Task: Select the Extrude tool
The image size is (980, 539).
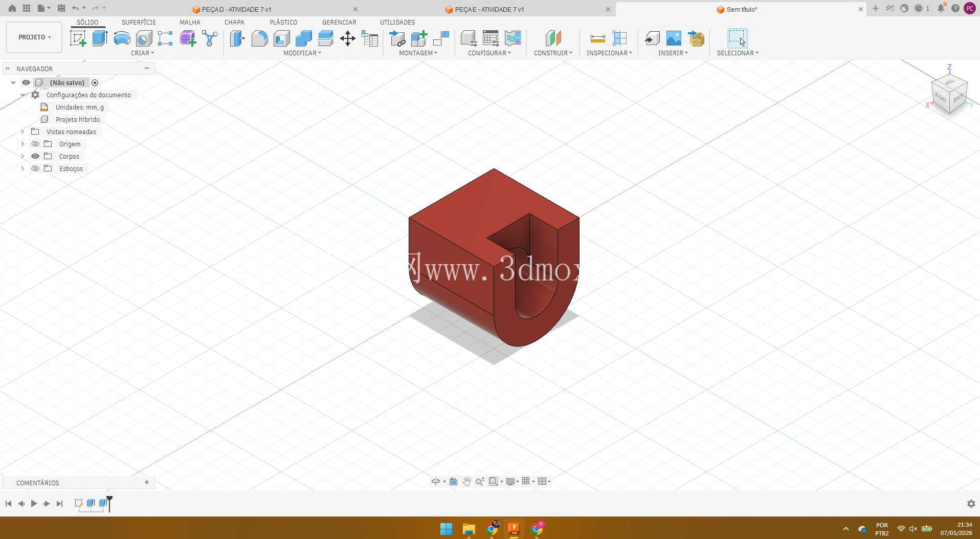Action: point(100,38)
